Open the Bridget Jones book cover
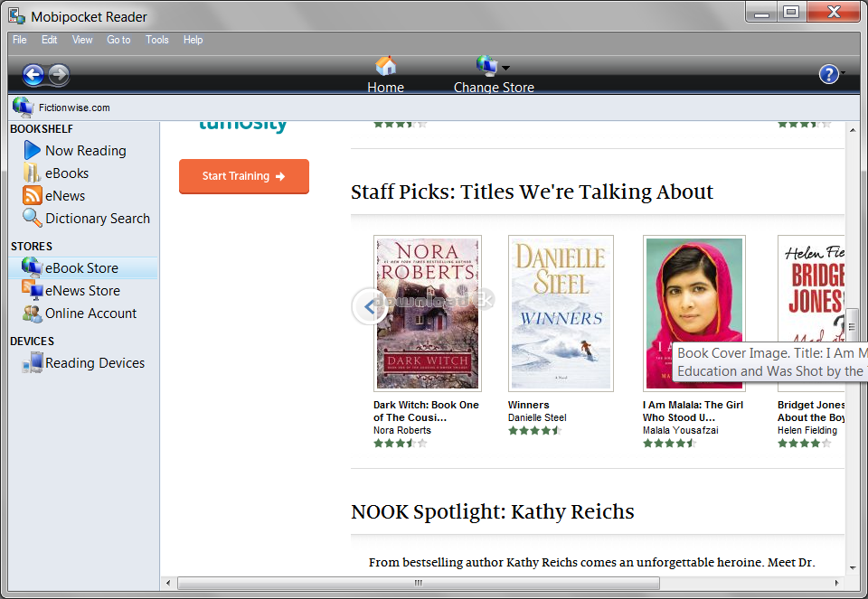Image resolution: width=868 pixels, height=599 pixels. (811, 313)
